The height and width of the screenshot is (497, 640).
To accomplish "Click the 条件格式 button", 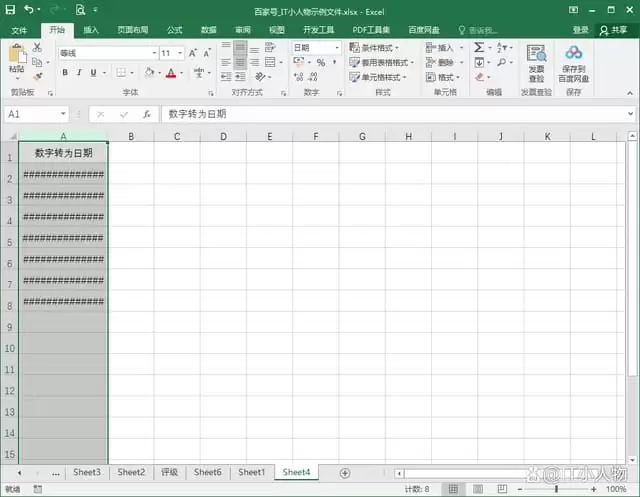I will click(x=374, y=48).
